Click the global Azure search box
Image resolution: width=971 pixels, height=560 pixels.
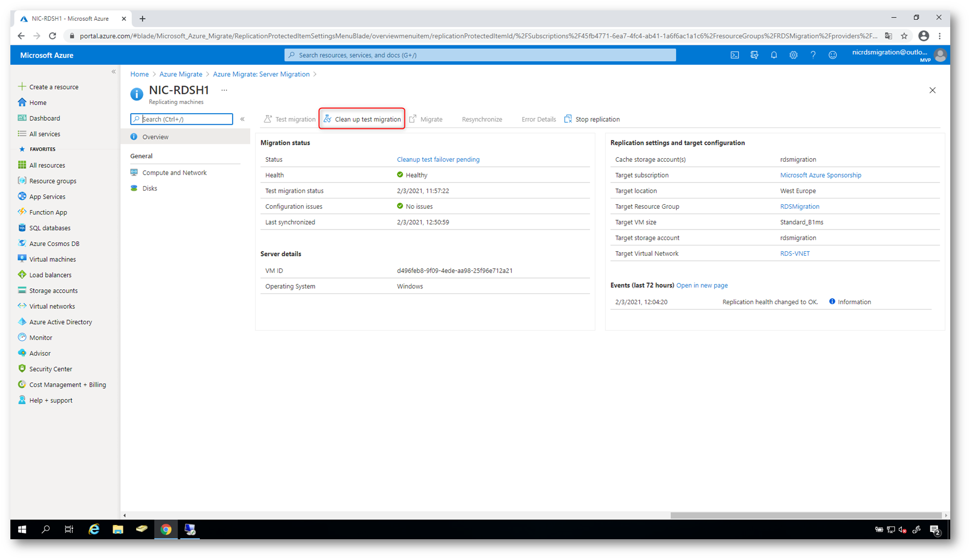click(480, 55)
